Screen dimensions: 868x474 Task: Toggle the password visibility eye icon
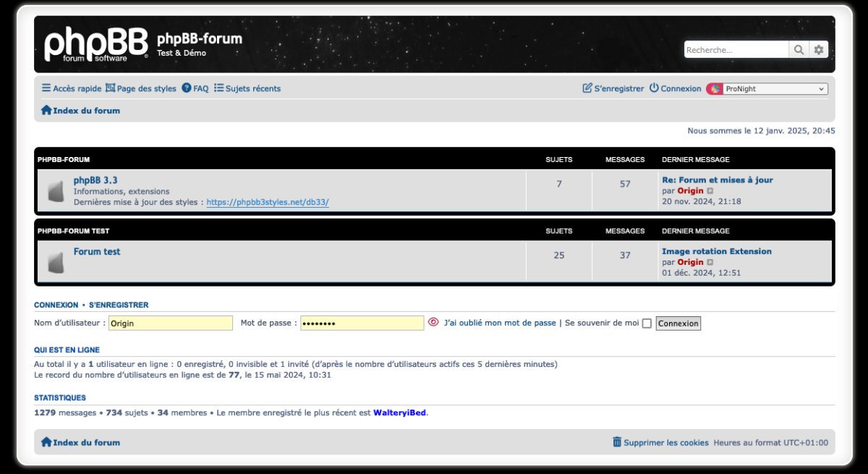[x=433, y=323]
